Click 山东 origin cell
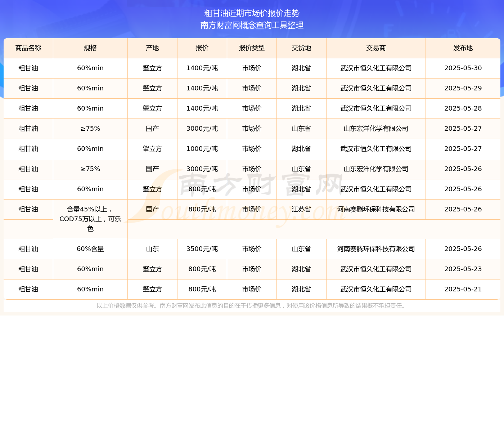The image size is (504, 434). [x=153, y=249]
